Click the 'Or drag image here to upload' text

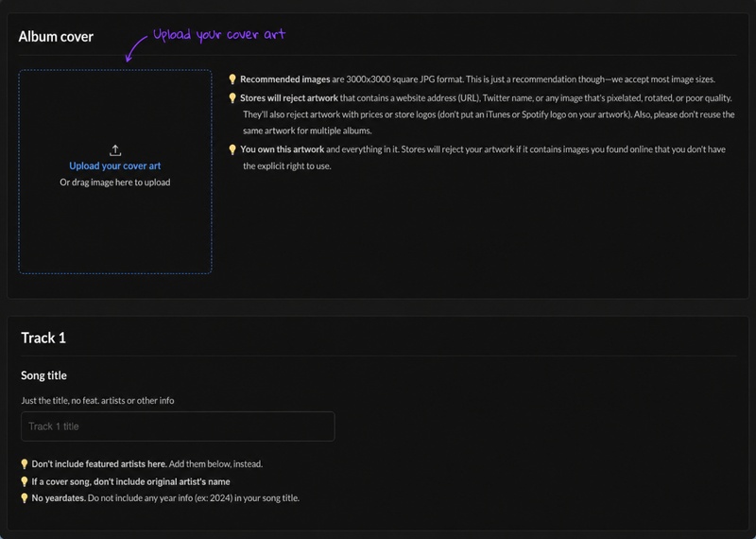pyautogui.click(x=114, y=183)
